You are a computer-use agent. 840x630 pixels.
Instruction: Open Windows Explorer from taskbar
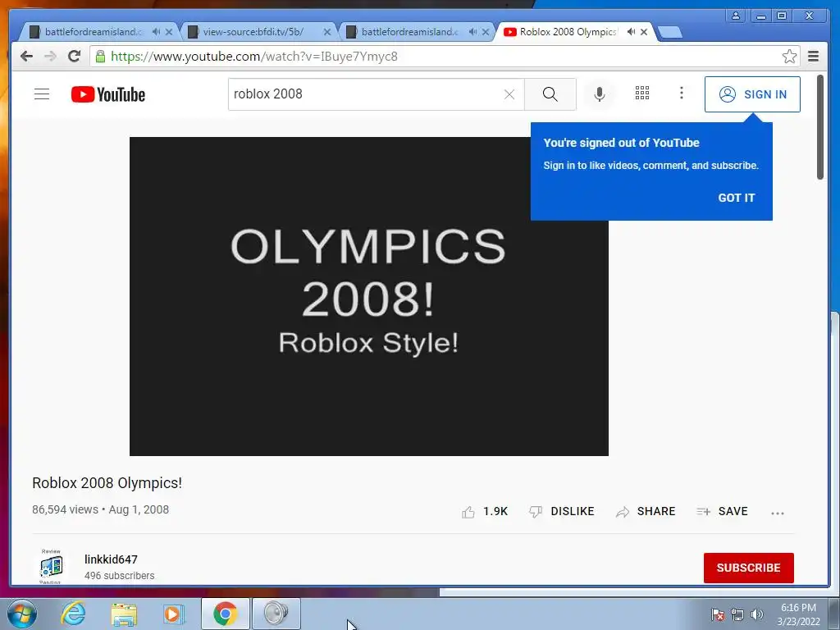click(124, 614)
